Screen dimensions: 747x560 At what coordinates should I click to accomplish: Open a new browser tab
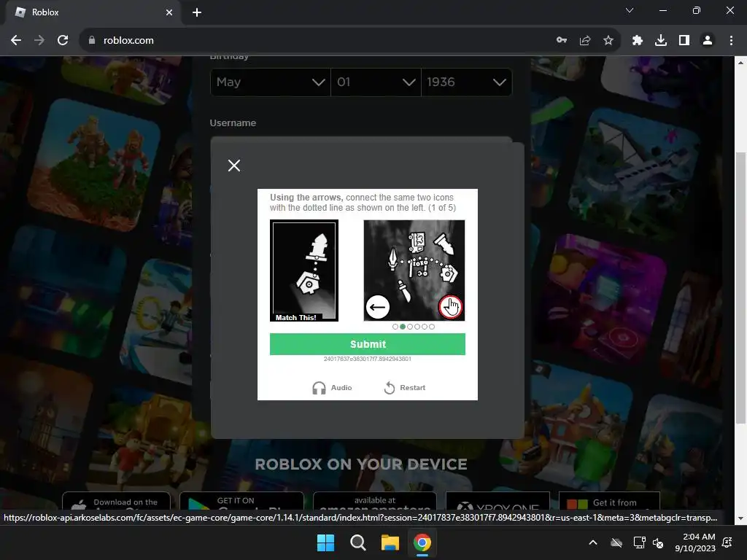[197, 12]
